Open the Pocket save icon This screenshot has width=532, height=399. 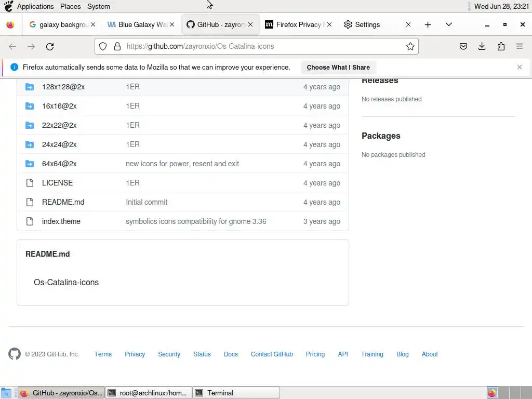tap(463, 46)
